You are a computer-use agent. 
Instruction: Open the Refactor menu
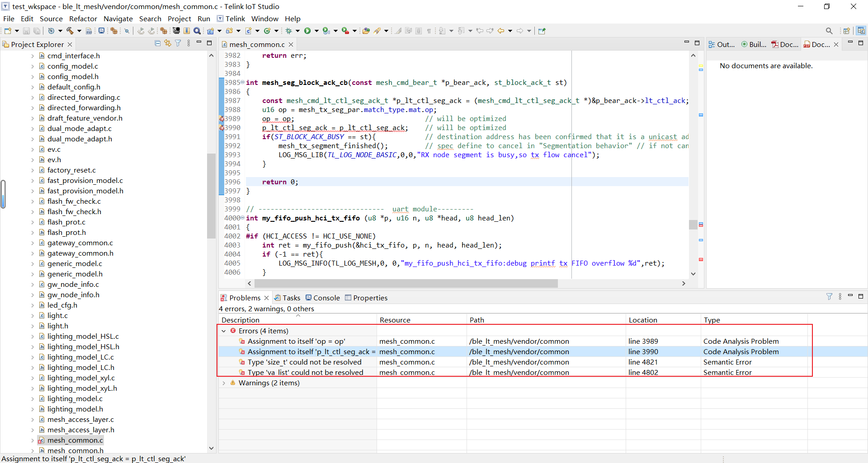pyautogui.click(x=83, y=19)
